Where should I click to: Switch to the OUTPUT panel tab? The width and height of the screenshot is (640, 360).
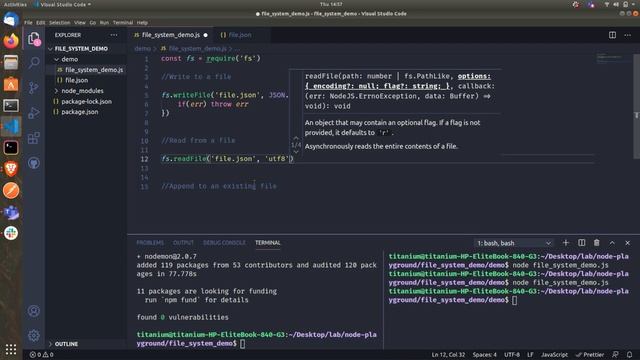[x=183, y=243]
